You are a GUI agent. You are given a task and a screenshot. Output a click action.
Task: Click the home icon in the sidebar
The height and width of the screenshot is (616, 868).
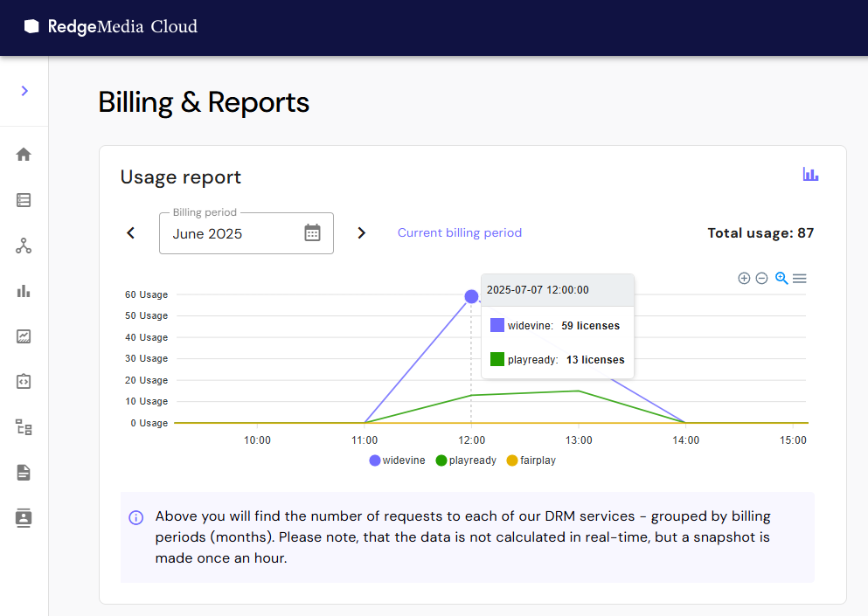click(24, 155)
